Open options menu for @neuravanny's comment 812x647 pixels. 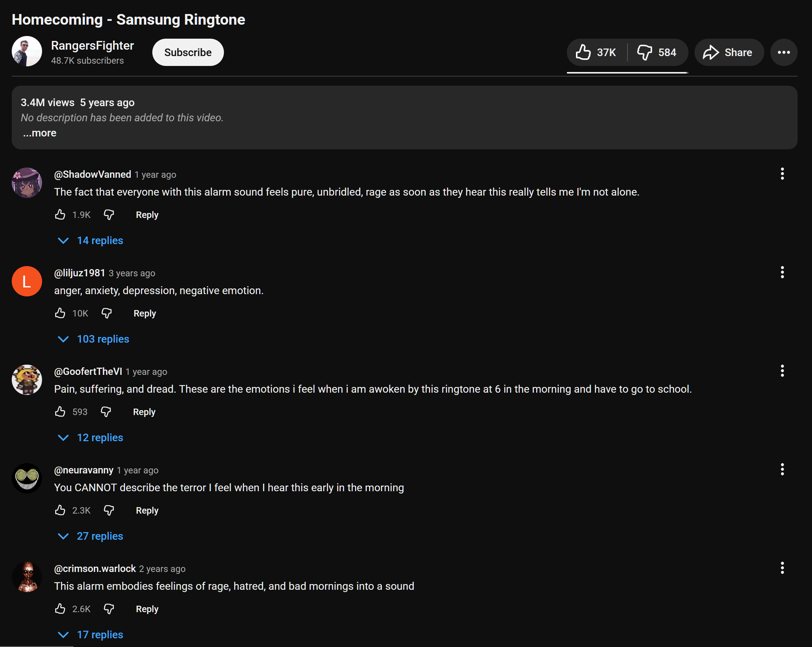coord(782,469)
